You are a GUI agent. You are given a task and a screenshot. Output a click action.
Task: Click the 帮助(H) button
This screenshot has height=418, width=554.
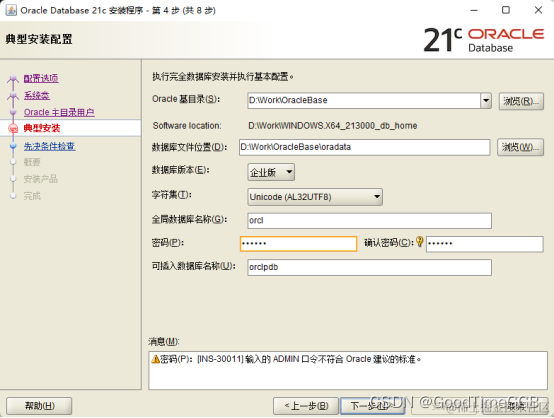39,406
